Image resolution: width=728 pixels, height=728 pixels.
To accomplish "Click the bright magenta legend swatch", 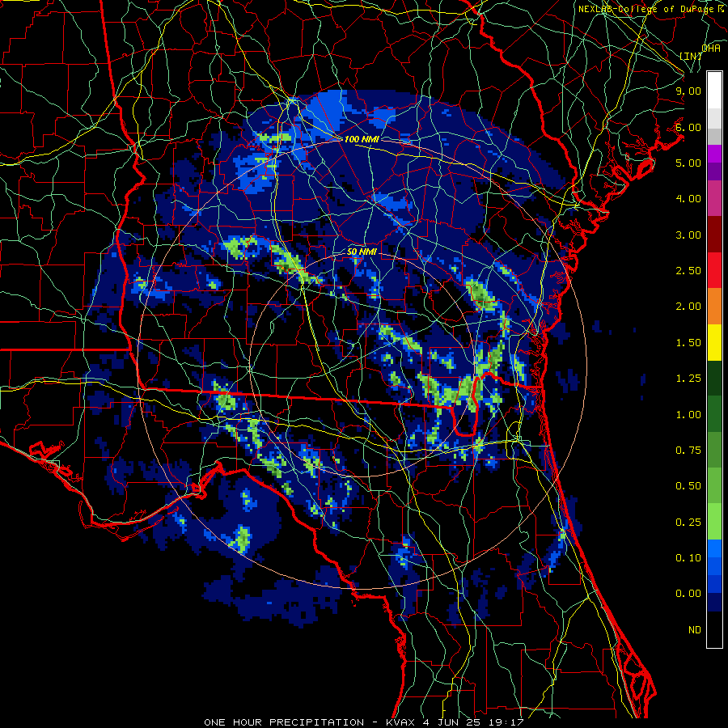I will [714, 154].
